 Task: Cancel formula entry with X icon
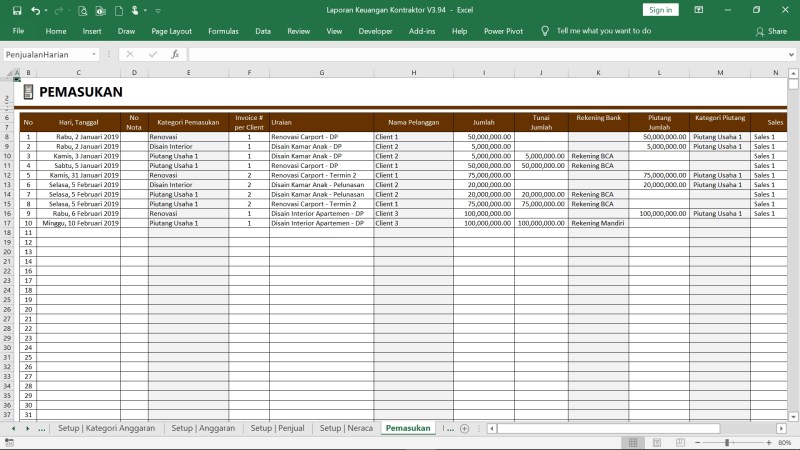130,54
